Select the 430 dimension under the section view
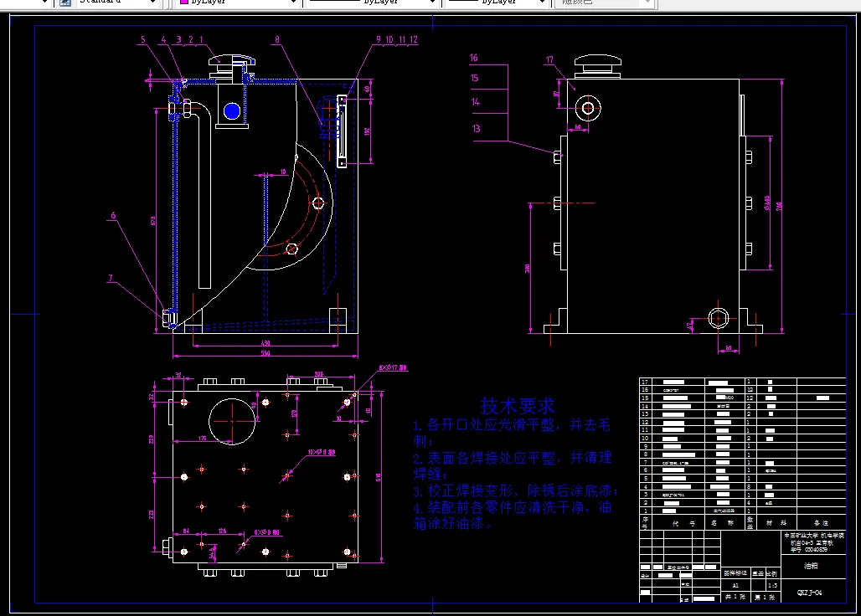861x616 pixels. click(x=266, y=343)
